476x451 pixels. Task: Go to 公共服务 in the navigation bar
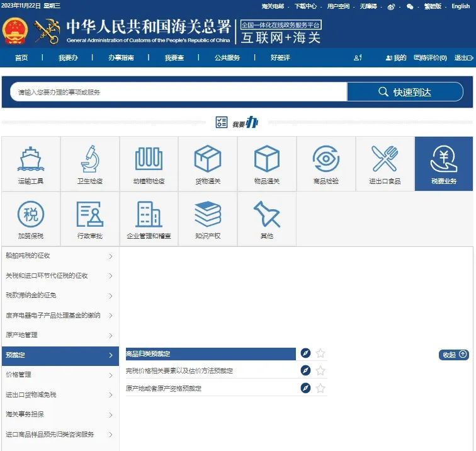click(x=227, y=58)
